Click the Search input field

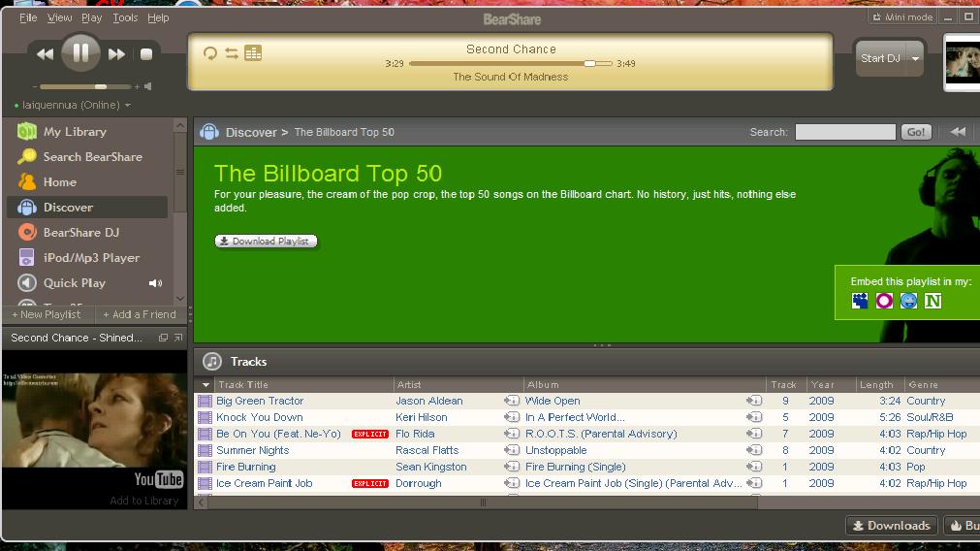(x=845, y=132)
